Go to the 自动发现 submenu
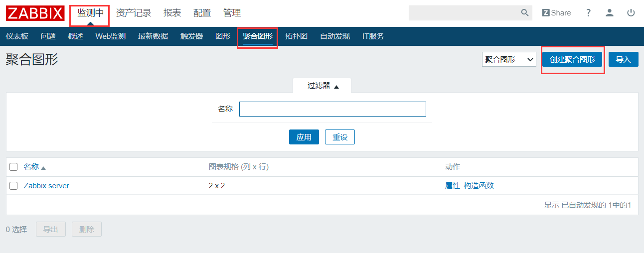This screenshot has height=253, width=644. [335, 36]
